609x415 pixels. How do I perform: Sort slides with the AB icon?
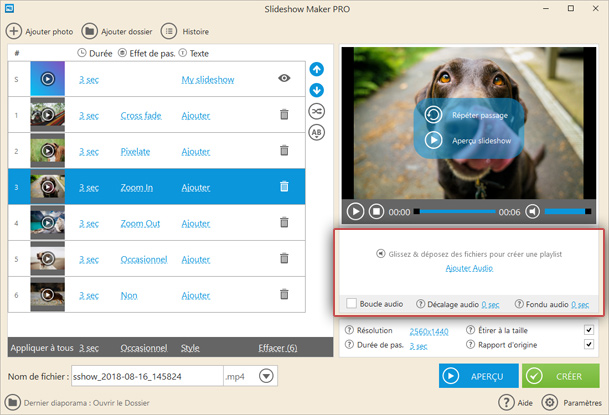pos(317,132)
